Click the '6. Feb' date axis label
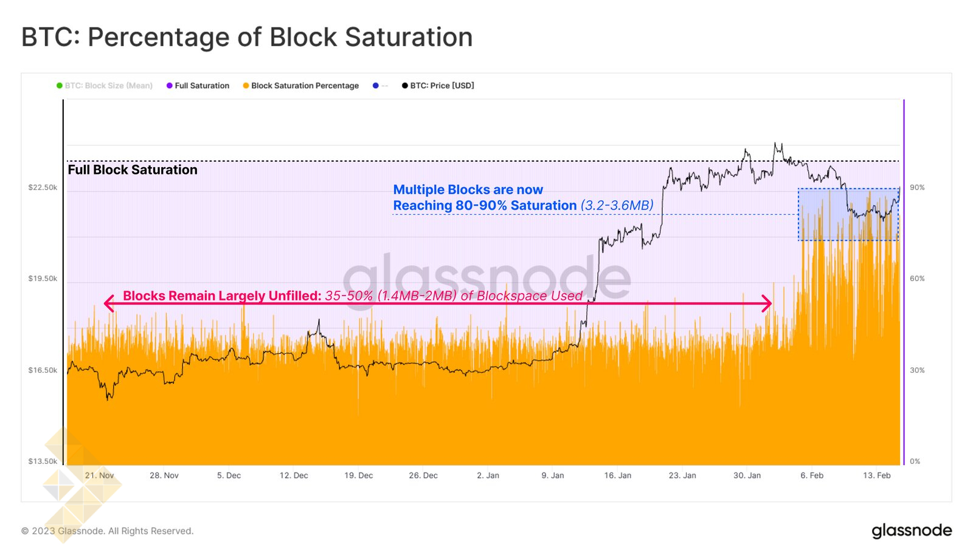Screen dimensions: 973x560 [812, 475]
